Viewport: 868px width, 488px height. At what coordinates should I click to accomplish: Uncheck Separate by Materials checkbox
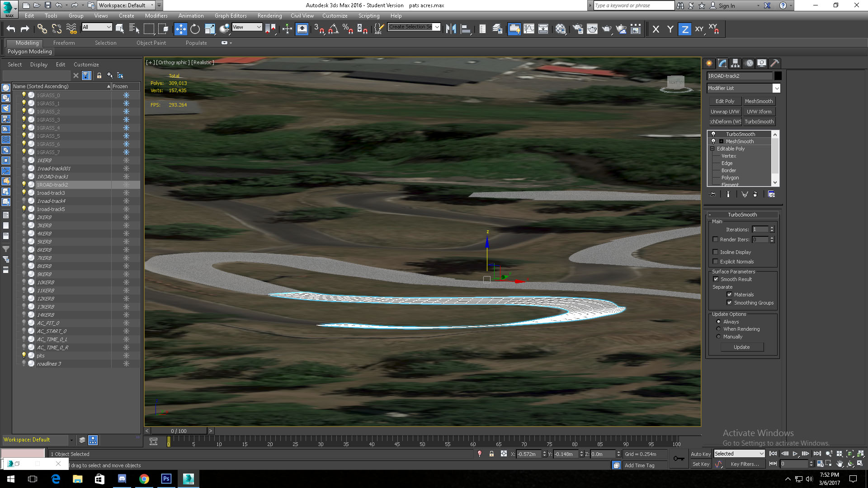click(729, 295)
